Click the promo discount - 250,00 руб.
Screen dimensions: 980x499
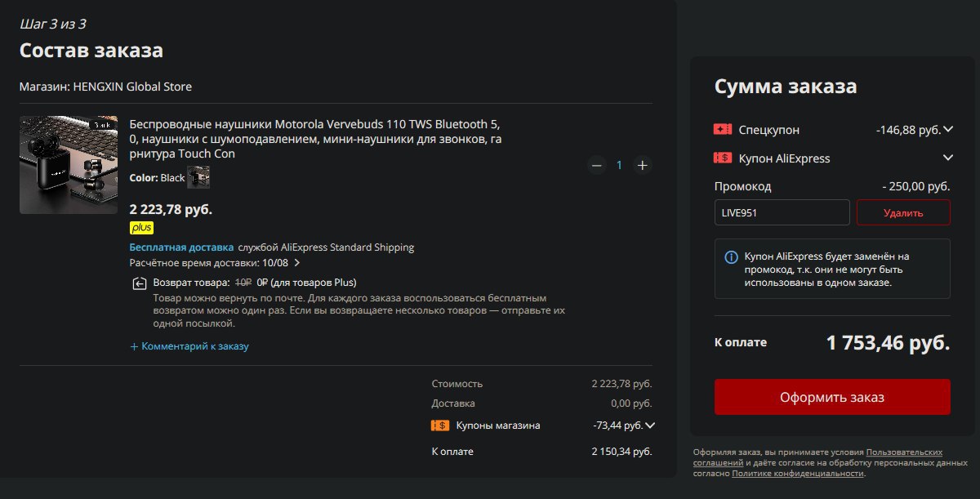click(916, 186)
